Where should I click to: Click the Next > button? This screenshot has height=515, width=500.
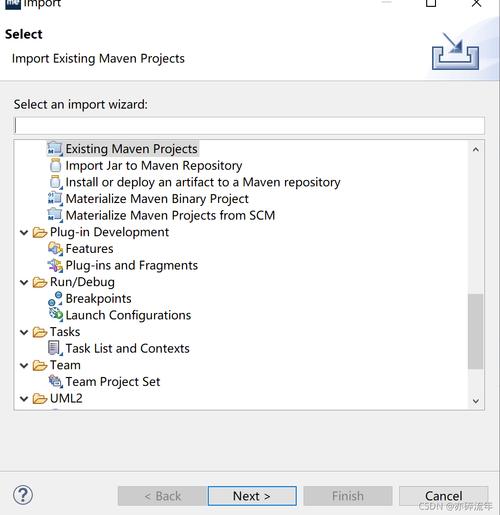(252, 496)
